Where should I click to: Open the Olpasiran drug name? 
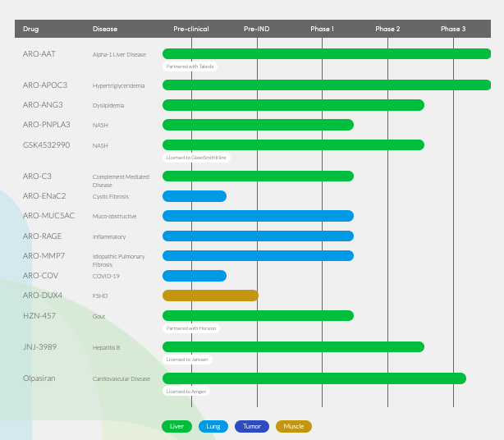[39, 378]
